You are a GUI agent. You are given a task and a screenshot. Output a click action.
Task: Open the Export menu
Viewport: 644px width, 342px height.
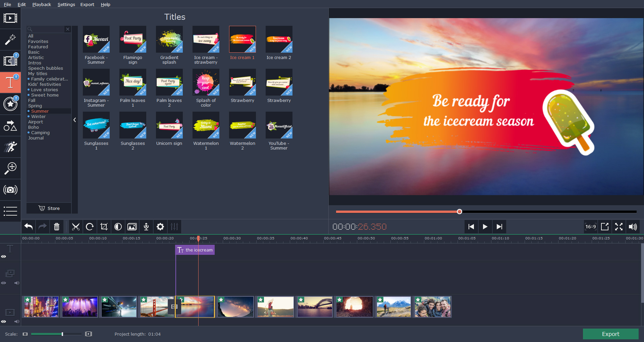[87, 4]
